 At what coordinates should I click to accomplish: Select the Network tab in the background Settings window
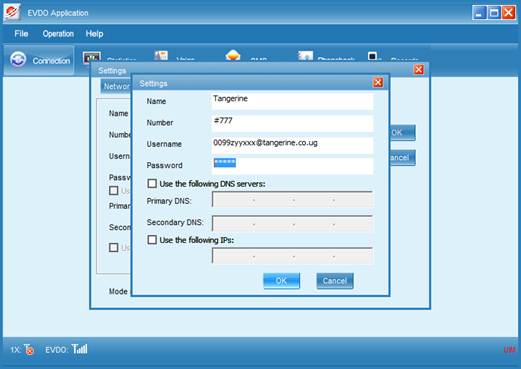coord(116,86)
